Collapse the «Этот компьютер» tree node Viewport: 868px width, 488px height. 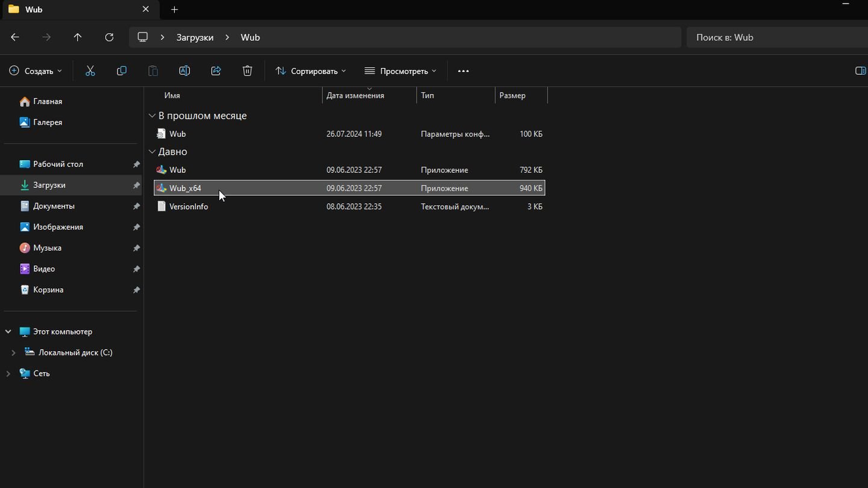pyautogui.click(x=8, y=332)
